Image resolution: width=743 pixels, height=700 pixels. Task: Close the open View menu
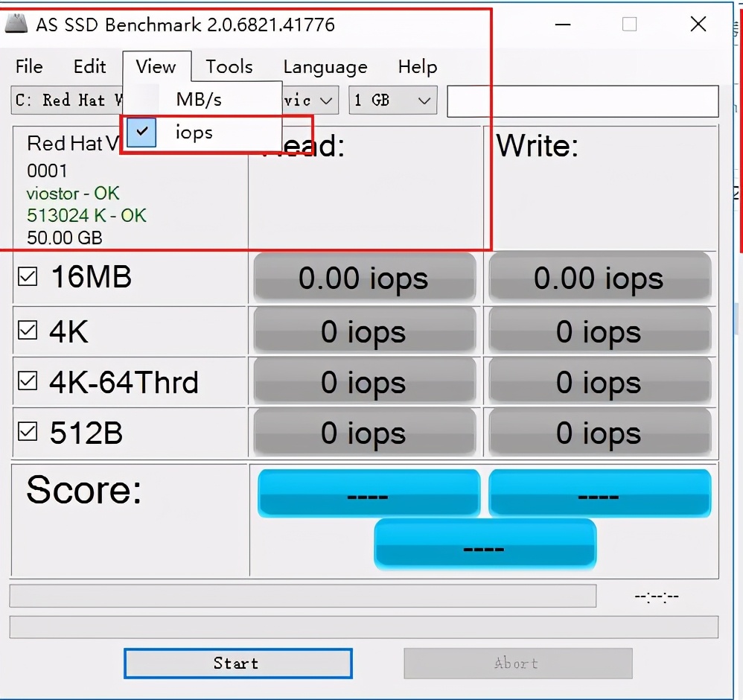pyautogui.click(x=156, y=66)
